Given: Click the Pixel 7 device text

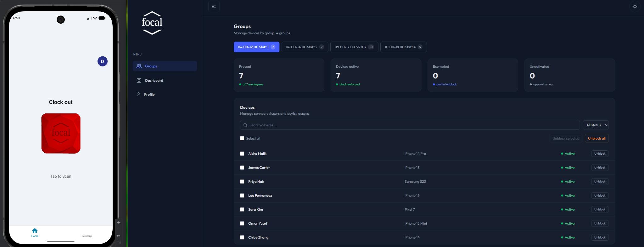Looking at the screenshot, I should (410, 210).
